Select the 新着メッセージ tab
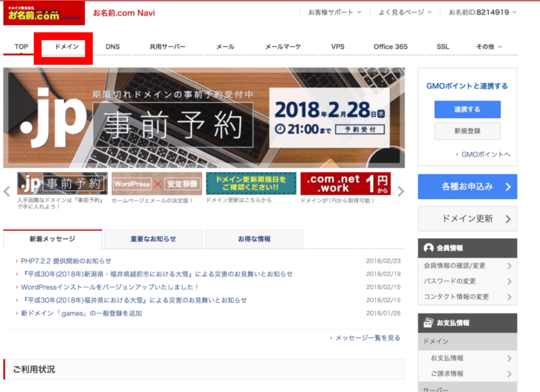 52,239
